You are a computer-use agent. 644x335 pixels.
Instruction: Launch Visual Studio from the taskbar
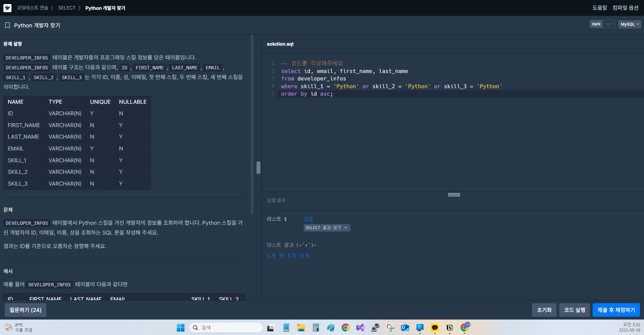pyautogui.click(x=360, y=328)
